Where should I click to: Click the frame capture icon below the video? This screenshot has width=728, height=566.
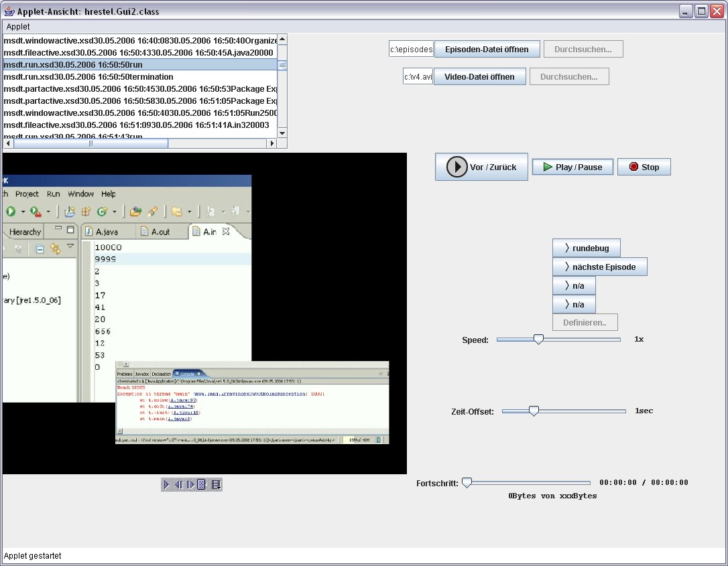[x=201, y=484]
